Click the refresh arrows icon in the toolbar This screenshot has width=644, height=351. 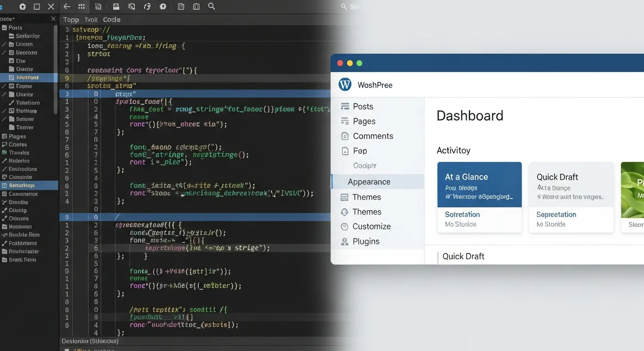[x=147, y=6]
